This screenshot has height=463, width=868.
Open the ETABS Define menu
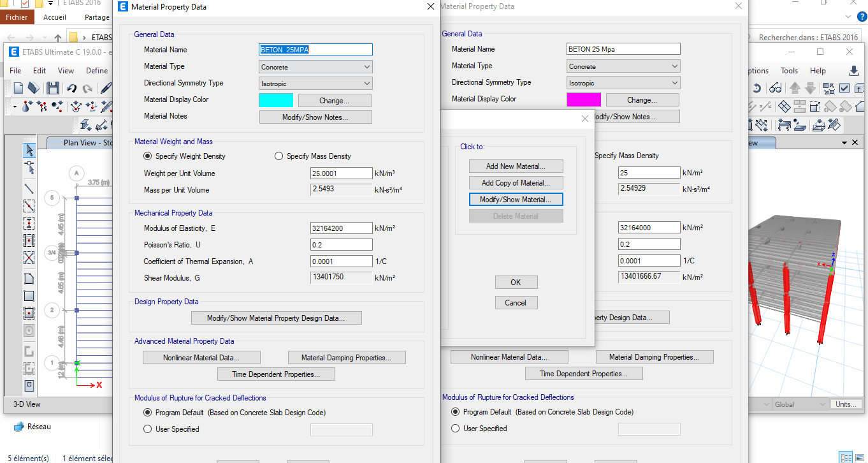(97, 71)
